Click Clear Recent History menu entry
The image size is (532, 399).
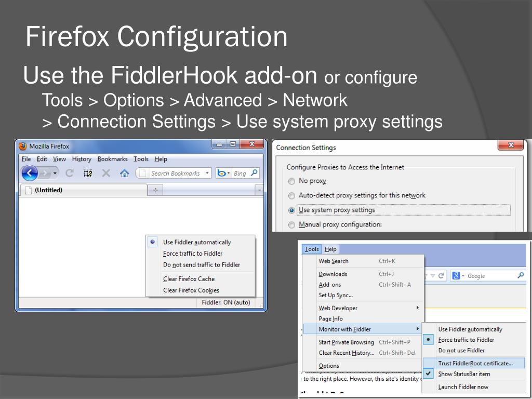pyautogui.click(x=363, y=353)
